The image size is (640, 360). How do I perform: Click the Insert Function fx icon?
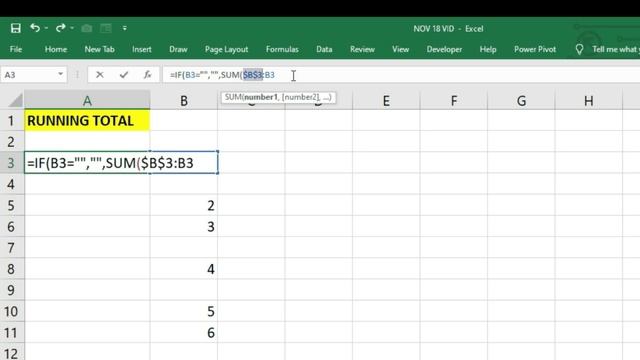point(147,75)
